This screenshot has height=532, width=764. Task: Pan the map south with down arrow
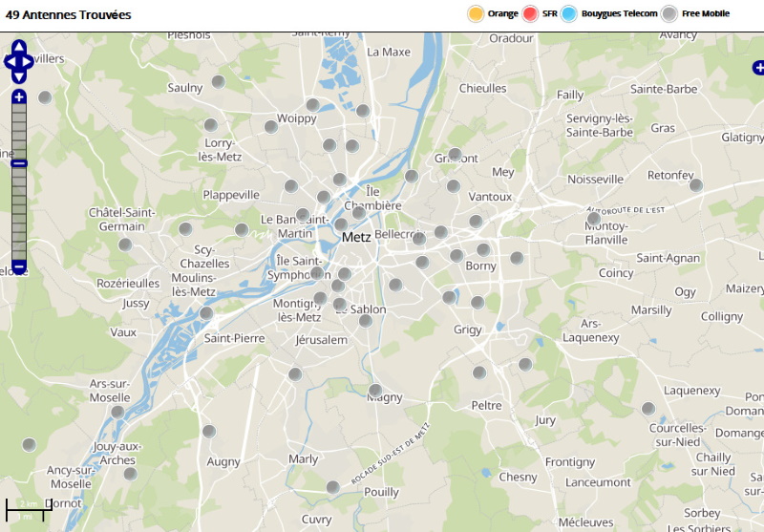pos(18,76)
